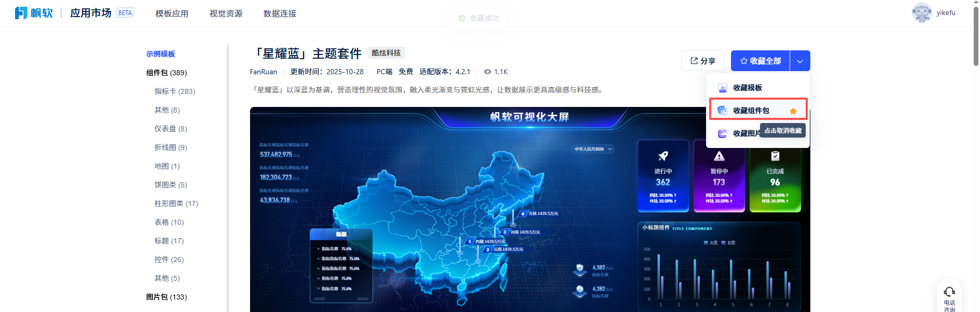Click the PC端 label

pos(384,72)
